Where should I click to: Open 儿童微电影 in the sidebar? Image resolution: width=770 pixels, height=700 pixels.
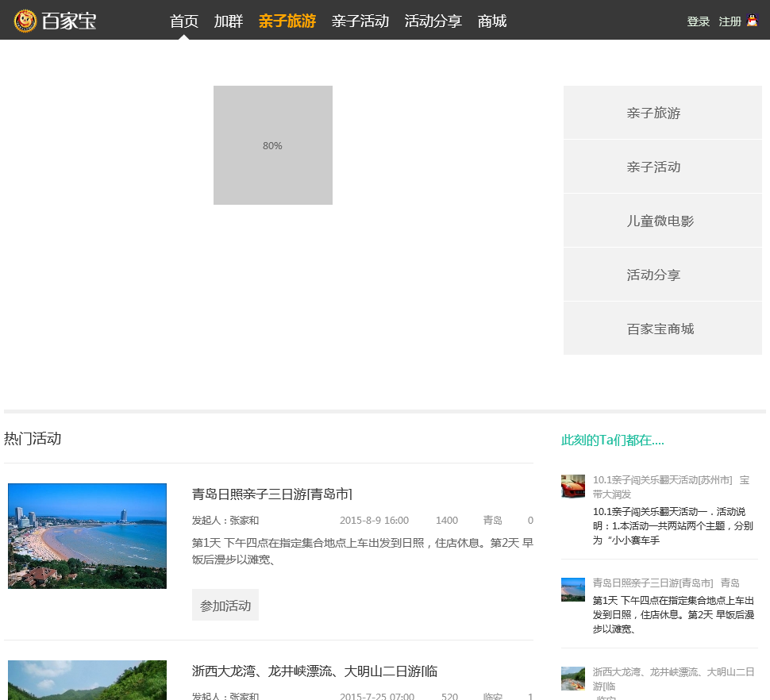(663, 221)
